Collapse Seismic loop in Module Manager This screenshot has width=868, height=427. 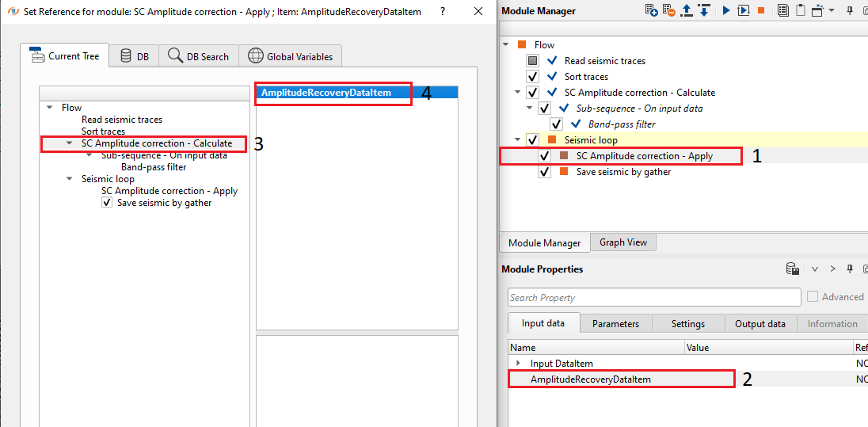[518, 140]
